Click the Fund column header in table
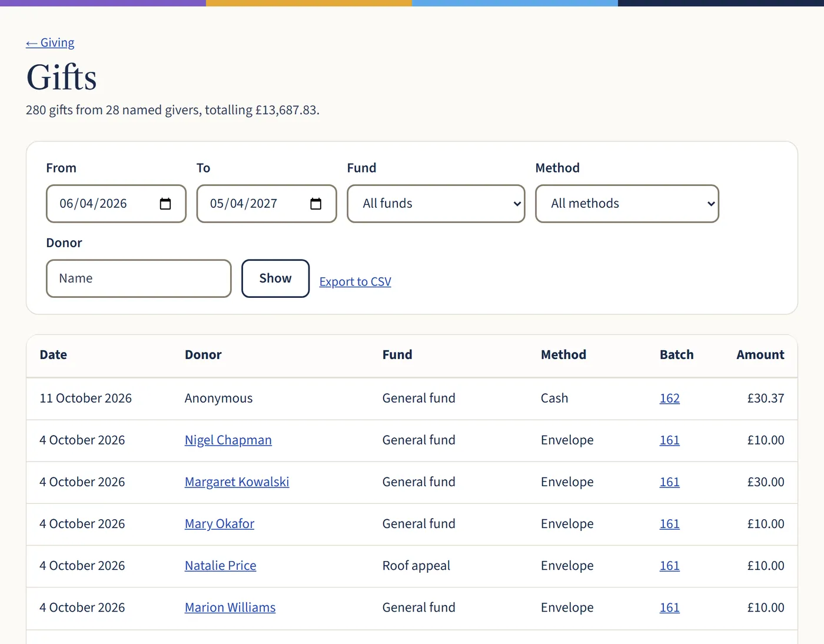This screenshot has height=644, width=824. 397,355
